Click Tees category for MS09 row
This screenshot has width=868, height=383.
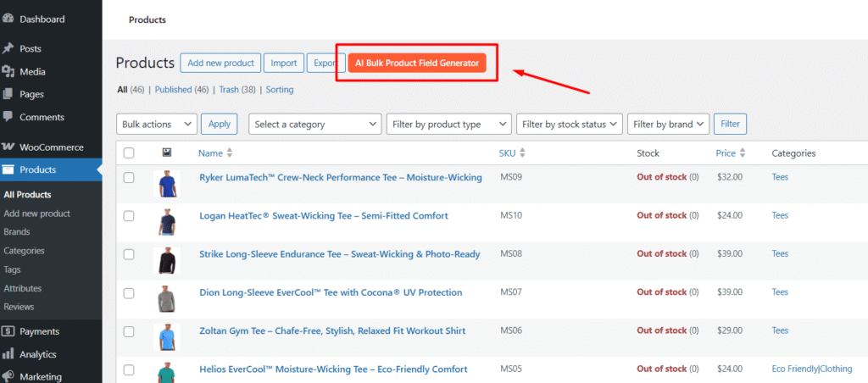click(x=780, y=177)
